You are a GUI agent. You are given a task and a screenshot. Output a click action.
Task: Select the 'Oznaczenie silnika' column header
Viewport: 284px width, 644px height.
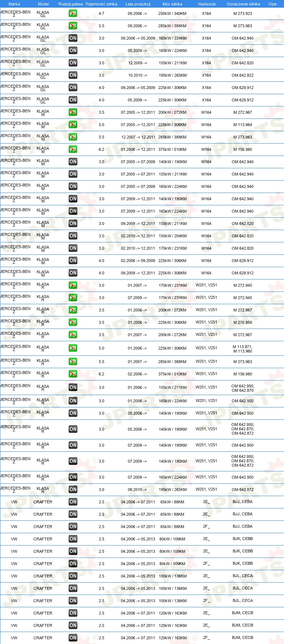tap(243, 4)
